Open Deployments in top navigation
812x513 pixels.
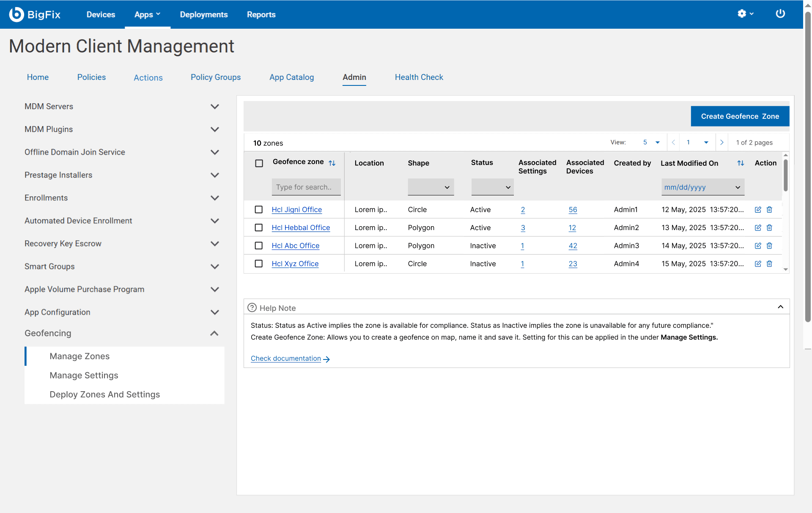pos(204,14)
